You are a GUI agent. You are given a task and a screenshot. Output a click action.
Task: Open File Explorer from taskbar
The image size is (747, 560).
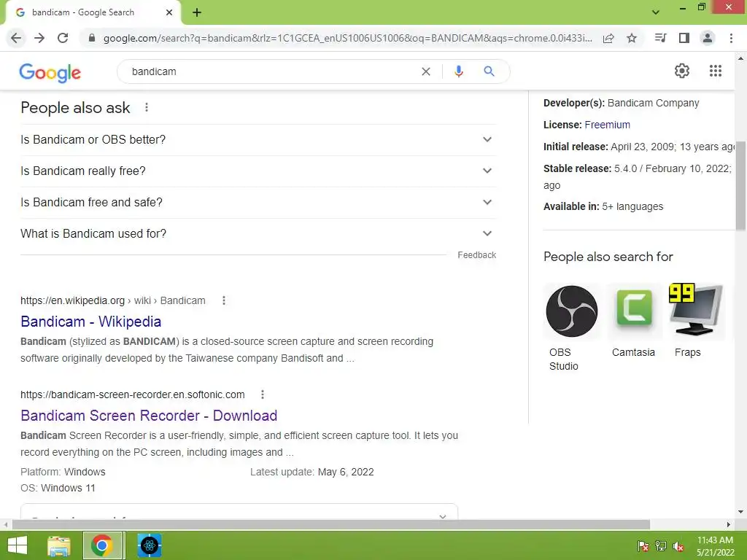58,545
